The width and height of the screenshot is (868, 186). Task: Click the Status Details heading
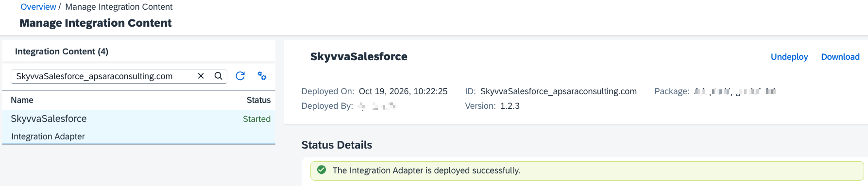[337, 145]
